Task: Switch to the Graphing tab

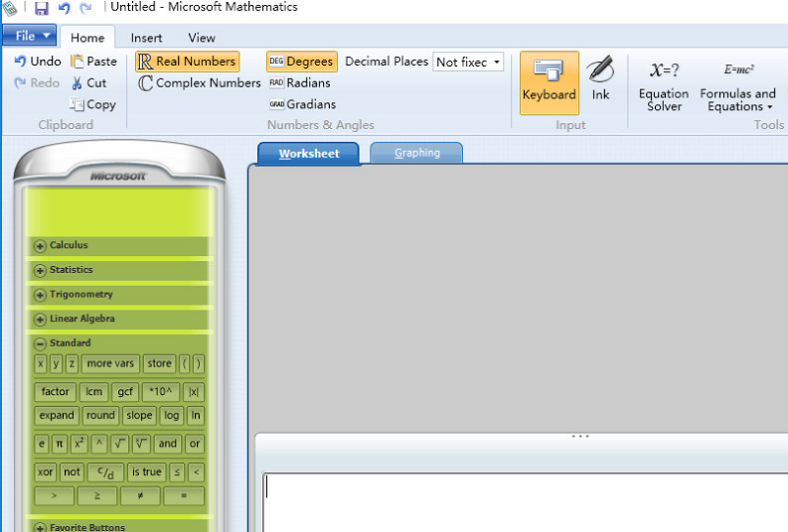Action: (x=417, y=153)
